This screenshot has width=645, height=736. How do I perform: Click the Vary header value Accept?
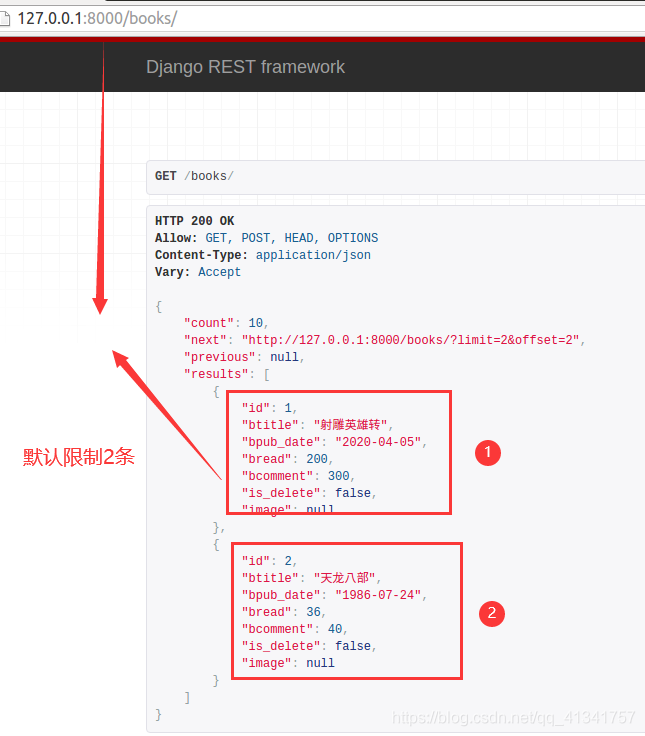tap(219, 272)
